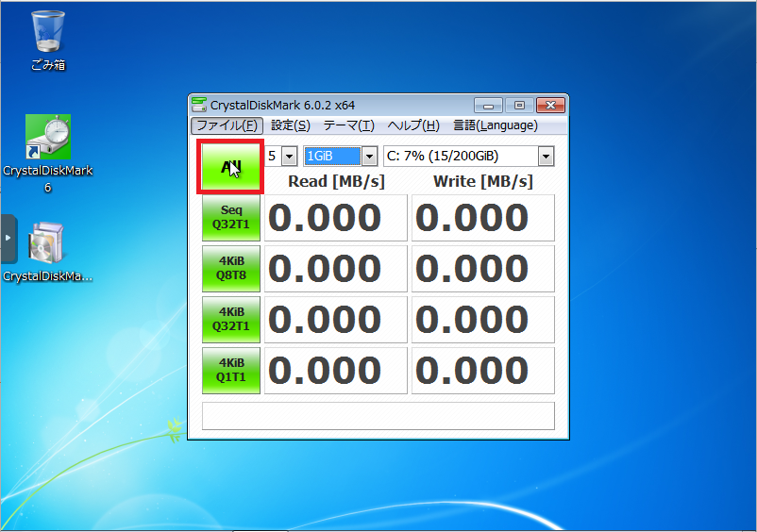Click the Seq Q32T1 read result value
Image resolution: width=757 pixels, height=532 pixels.
tap(336, 218)
